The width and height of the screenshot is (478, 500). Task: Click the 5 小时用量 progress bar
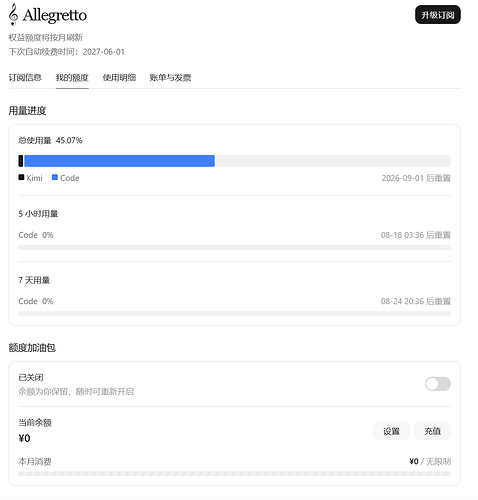click(x=234, y=247)
